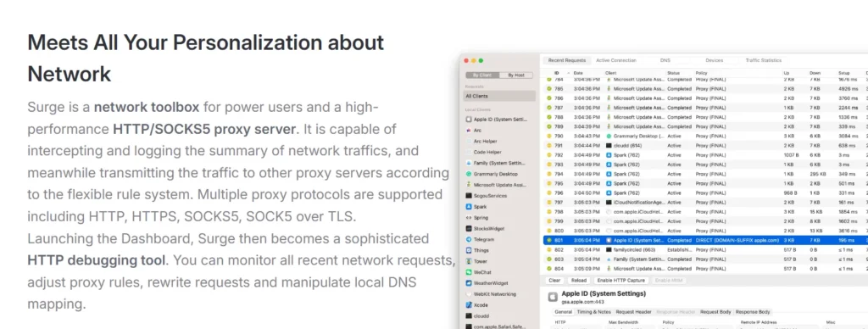The height and width of the screenshot is (329, 868).
Task: Choose the Xcode client icon
Action: (x=469, y=305)
